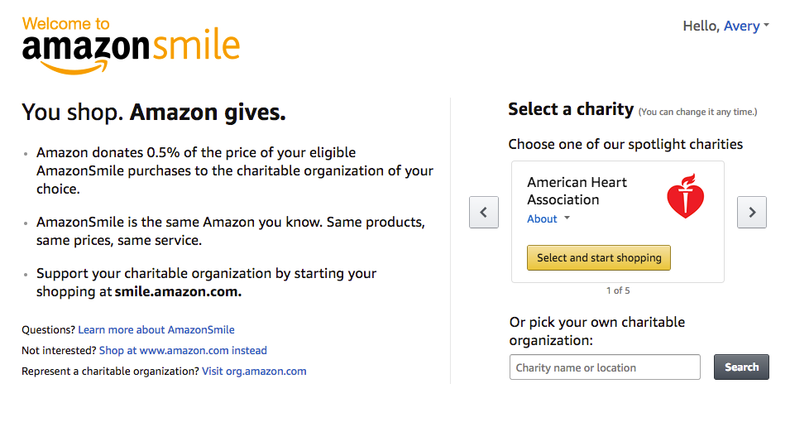Click the bold smile.amazon.com text

pyautogui.click(x=177, y=293)
